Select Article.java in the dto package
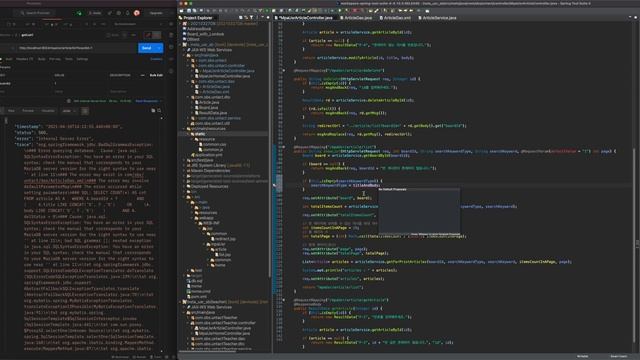The height and width of the screenshot is (360, 640). pyautogui.click(x=209, y=102)
